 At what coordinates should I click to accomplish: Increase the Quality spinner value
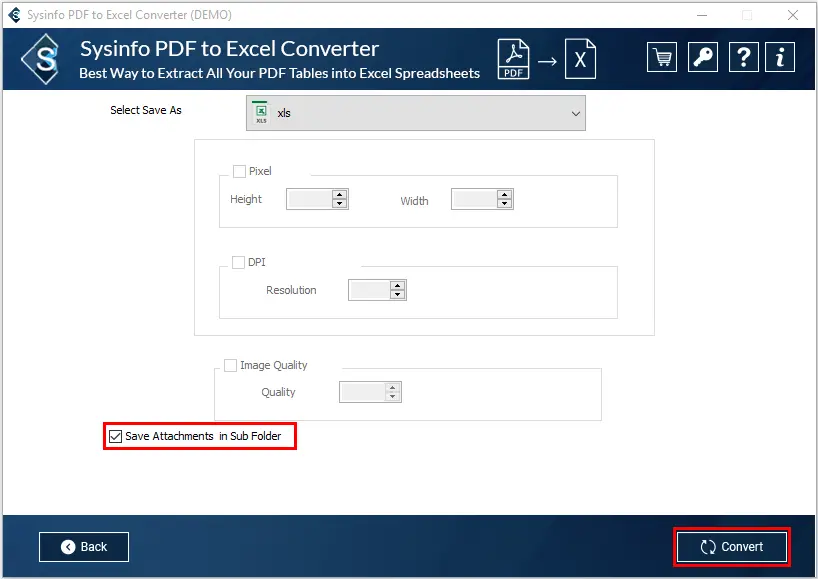click(x=392, y=388)
